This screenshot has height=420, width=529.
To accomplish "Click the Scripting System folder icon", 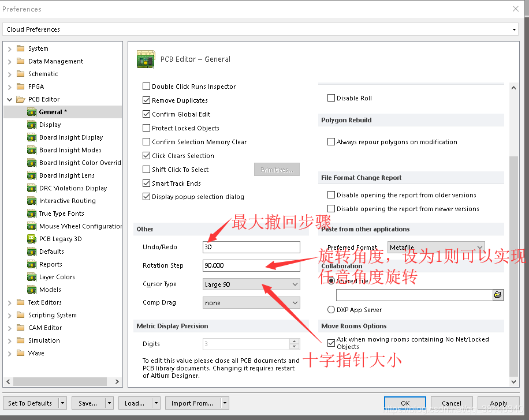I will [x=21, y=315].
